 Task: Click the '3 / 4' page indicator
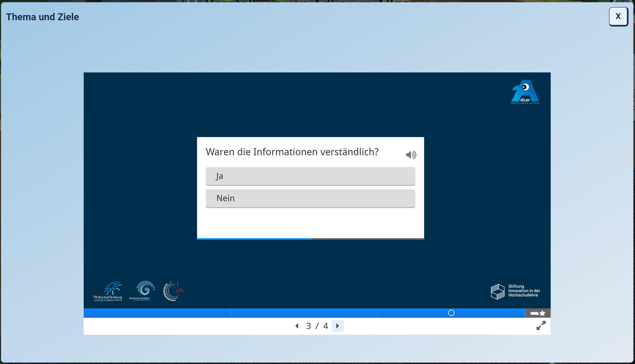[317, 326]
